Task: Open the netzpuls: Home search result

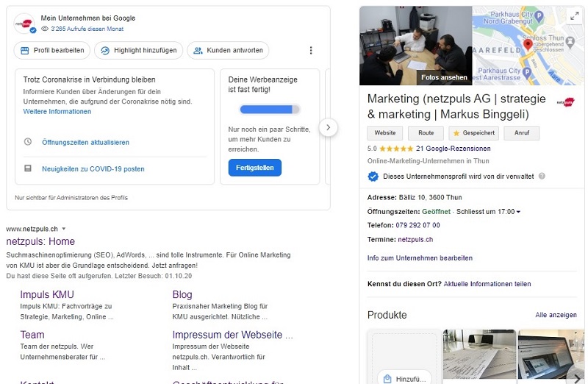Action: 40,241
